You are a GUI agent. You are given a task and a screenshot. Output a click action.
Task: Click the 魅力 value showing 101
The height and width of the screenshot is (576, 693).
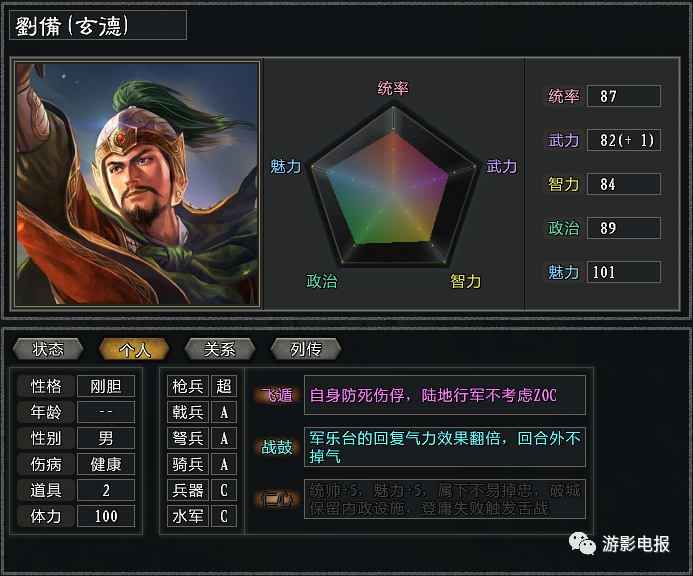point(624,272)
